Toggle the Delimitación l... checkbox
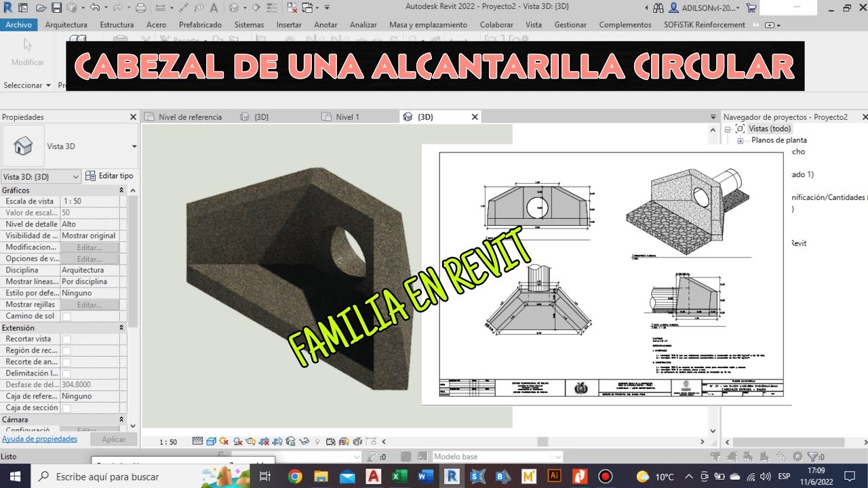The width and height of the screenshot is (868, 488). click(x=66, y=374)
